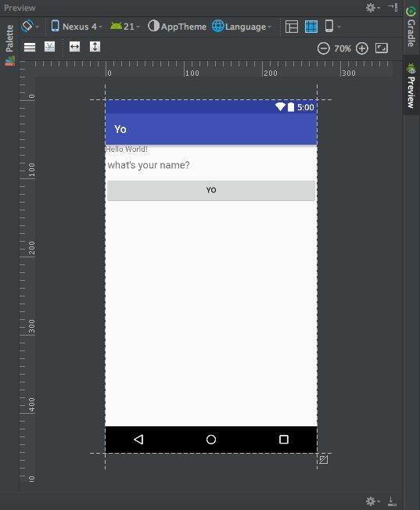Click the YO button in the layout
Screen dimensions: 420x510
click(211, 190)
